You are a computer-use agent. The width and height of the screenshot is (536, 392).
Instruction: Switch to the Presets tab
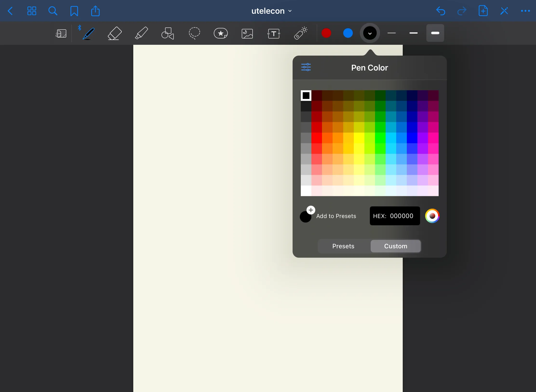[x=343, y=246]
